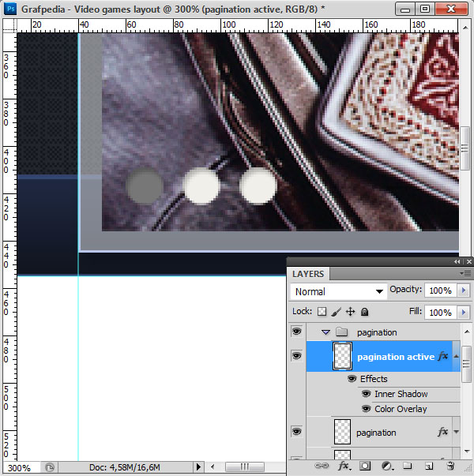Lock layer position

click(x=350, y=312)
